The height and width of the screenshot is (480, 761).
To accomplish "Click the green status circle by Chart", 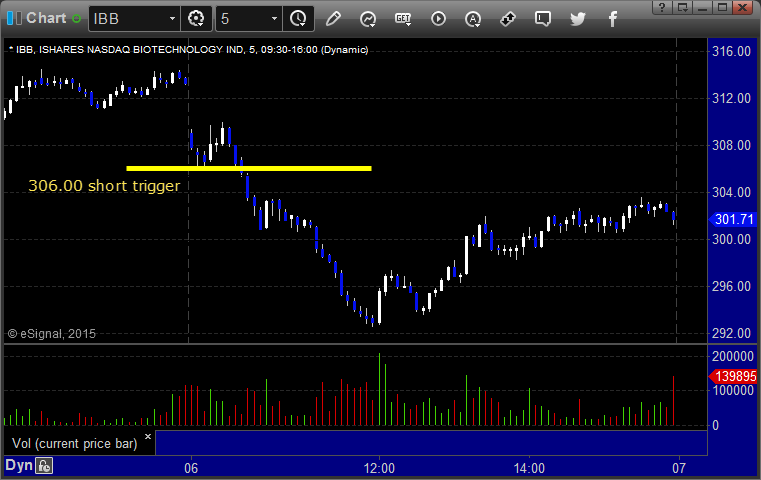I will point(76,19).
